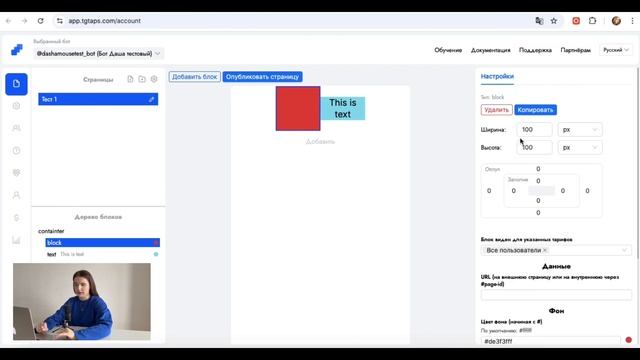Switch to the Настройки tab

497,76
